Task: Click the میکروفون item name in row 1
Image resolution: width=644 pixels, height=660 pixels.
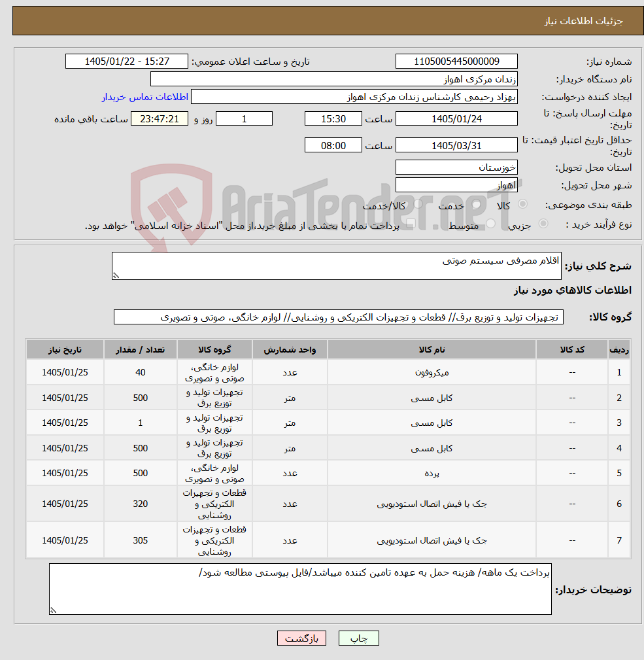Action: tap(432, 372)
